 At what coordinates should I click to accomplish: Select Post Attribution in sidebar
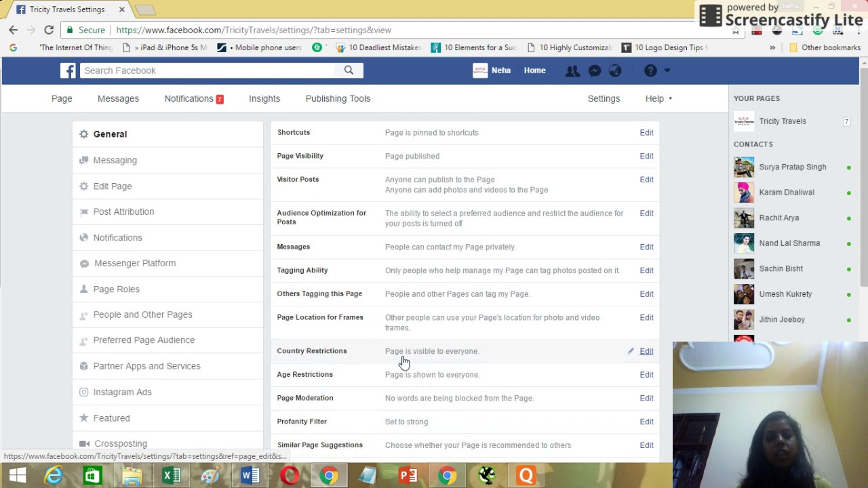point(167,211)
